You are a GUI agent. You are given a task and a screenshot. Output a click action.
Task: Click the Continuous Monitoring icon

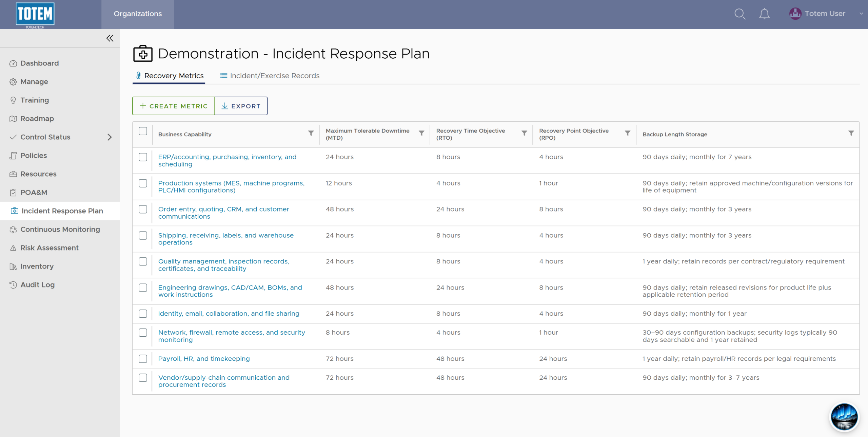(13, 230)
